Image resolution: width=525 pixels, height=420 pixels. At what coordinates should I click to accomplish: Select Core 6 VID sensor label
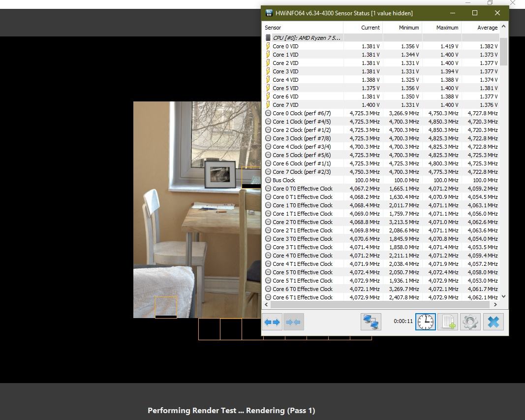[x=285, y=97]
